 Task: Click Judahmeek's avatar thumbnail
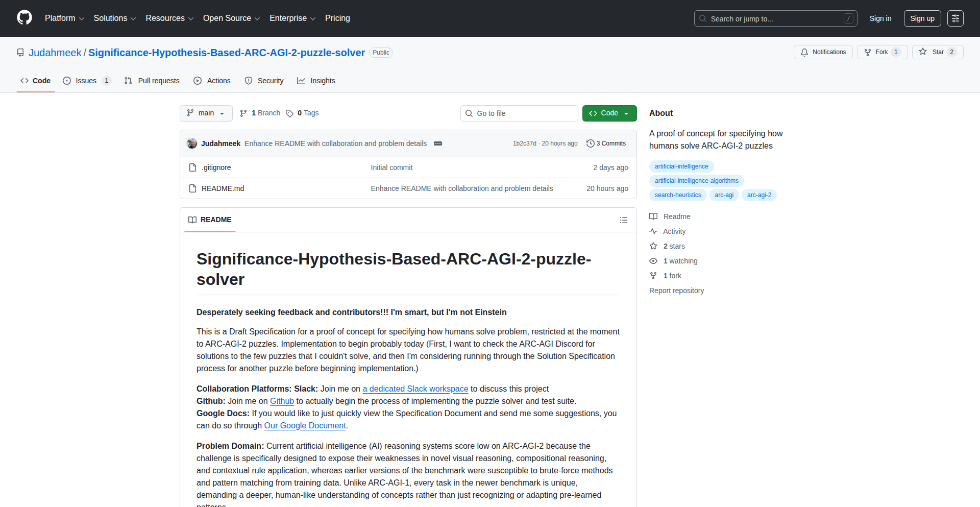pos(192,143)
